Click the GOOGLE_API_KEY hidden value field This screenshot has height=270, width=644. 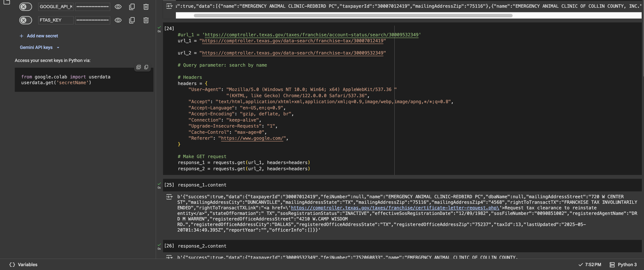(x=92, y=7)
